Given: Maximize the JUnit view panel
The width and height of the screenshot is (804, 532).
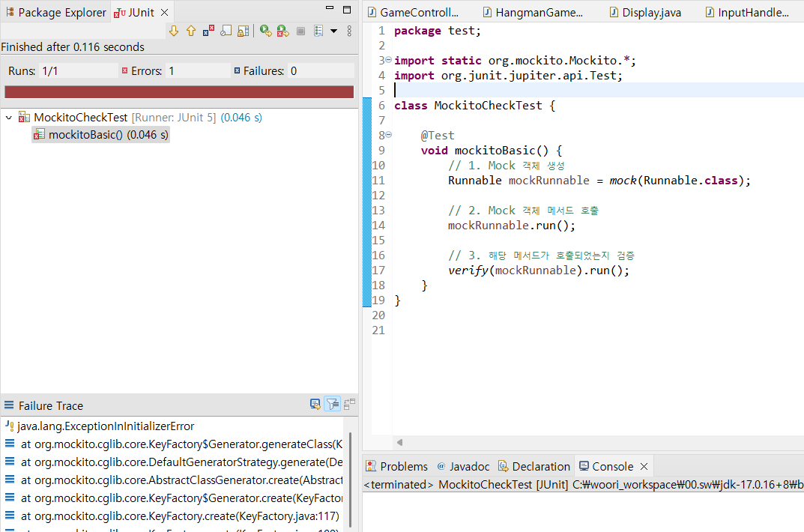Looking at the screenshot, I should [x=347, y=9].
